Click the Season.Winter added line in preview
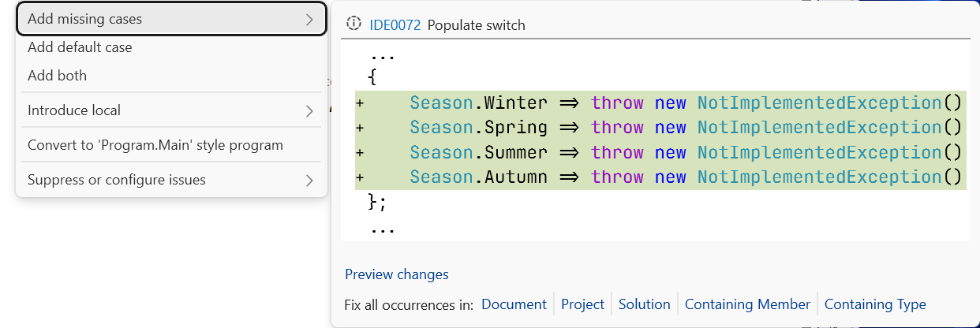 (x=660, y=102)
